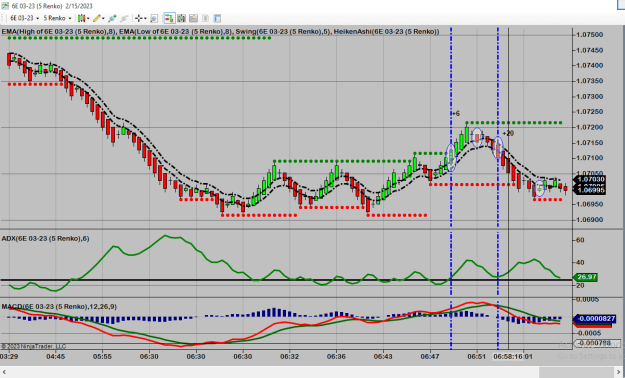Screen dimensions: 625x378
Task: Open the Indicators icon in toolbar
Action: tap(193, 18)
